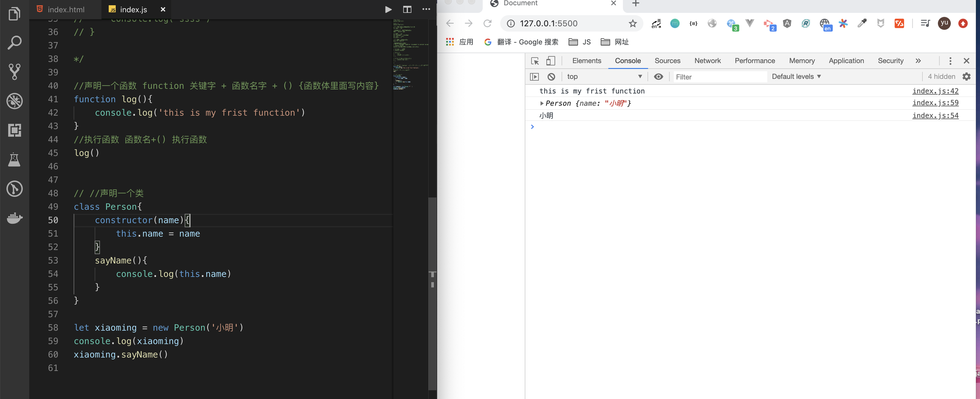Image resolution: width=980 pixels, height=399 pixels.
Task: Switch to the Network tab
Action: 707,61
